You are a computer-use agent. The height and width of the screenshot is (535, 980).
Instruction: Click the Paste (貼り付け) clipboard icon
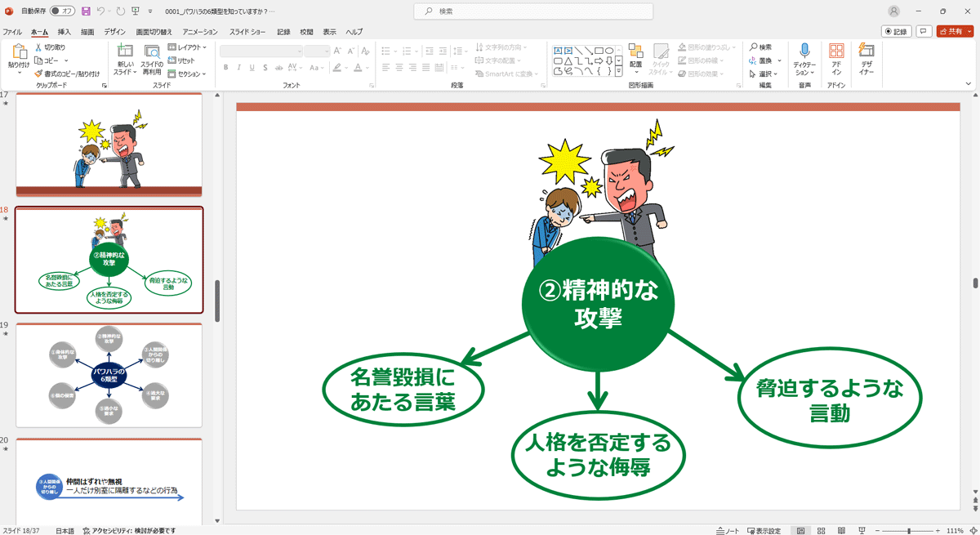tap(19, 51)
